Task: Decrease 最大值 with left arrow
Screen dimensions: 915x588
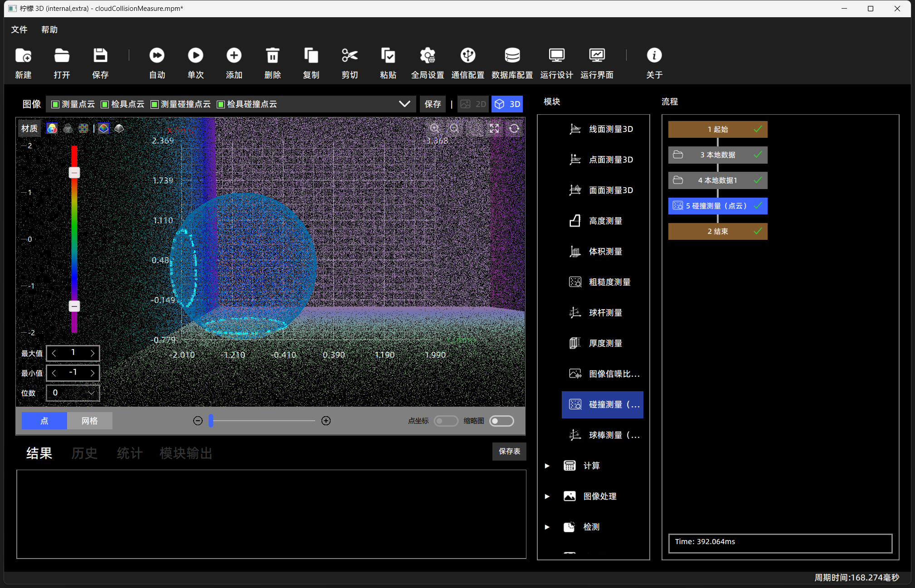Action: point(54,353)
